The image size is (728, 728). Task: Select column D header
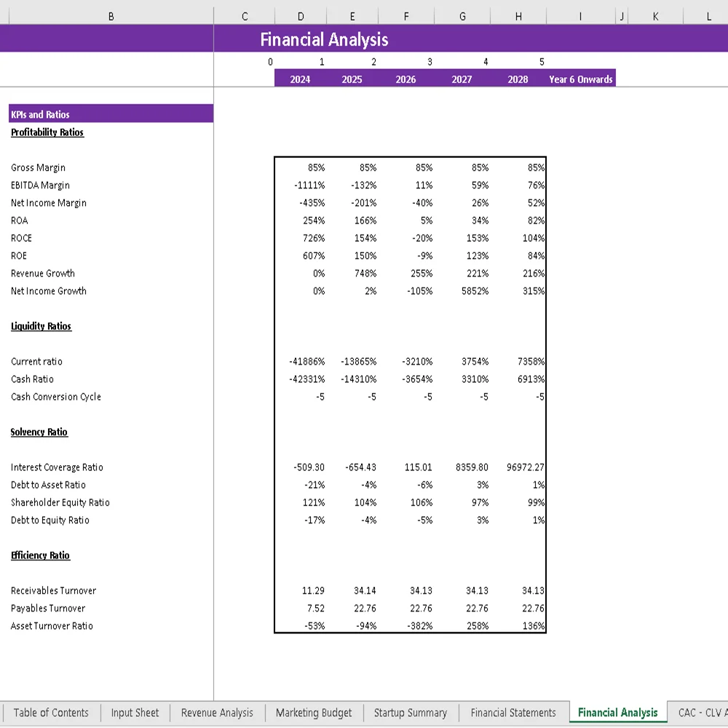click(x=301, y=15)
